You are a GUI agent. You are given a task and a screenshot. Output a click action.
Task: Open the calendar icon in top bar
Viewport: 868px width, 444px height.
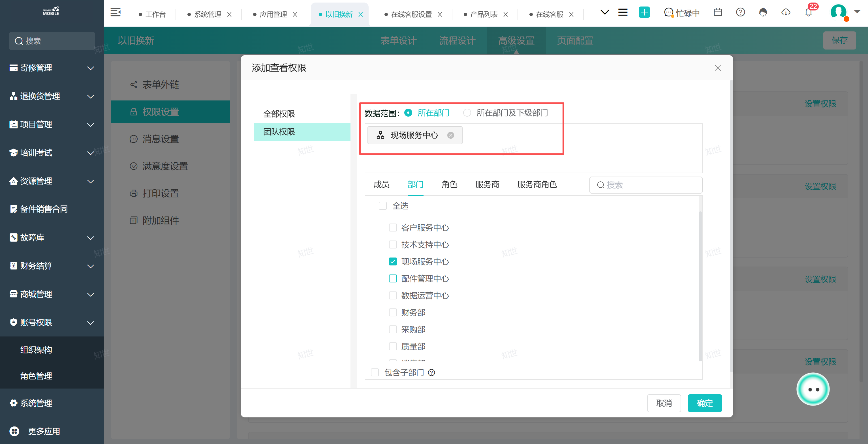718,12
